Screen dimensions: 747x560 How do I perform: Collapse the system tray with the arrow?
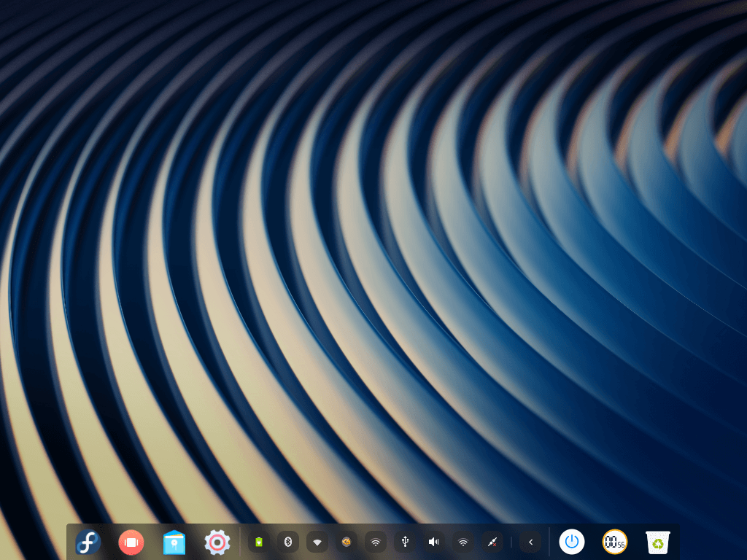pos(531,542)
